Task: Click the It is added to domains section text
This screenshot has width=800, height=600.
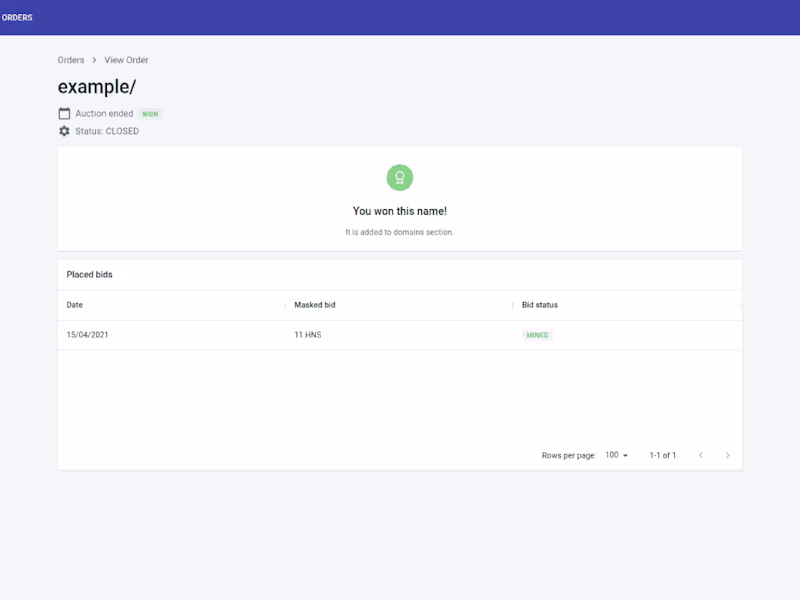Action: click(400, 232)
